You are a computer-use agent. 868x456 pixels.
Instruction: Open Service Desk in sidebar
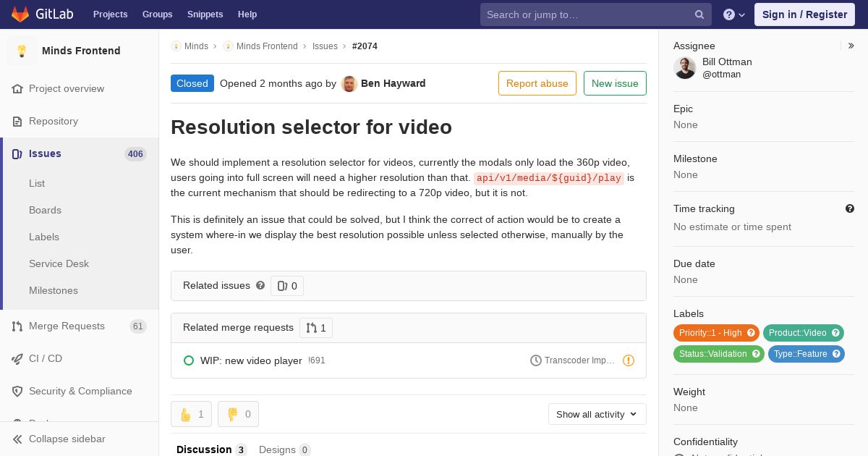click(59, 263)
